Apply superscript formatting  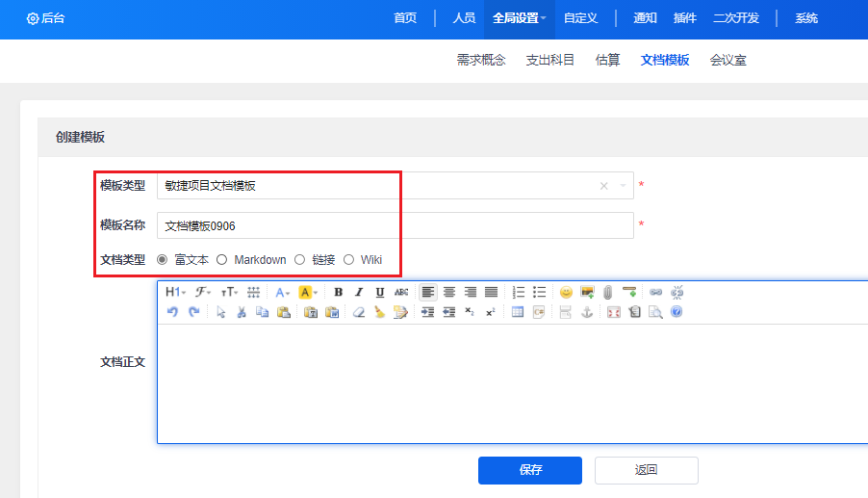[x=491, y=312]
